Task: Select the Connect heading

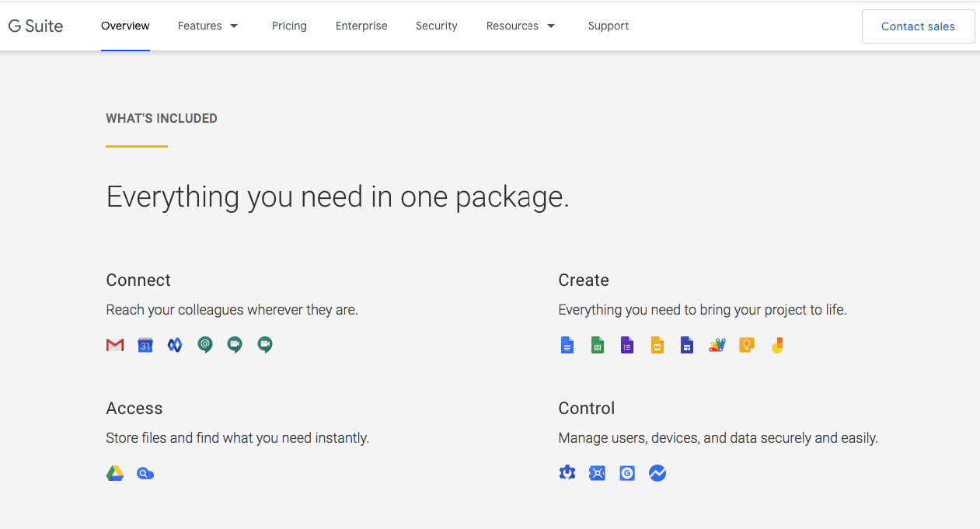Action: tap(138, 280)
